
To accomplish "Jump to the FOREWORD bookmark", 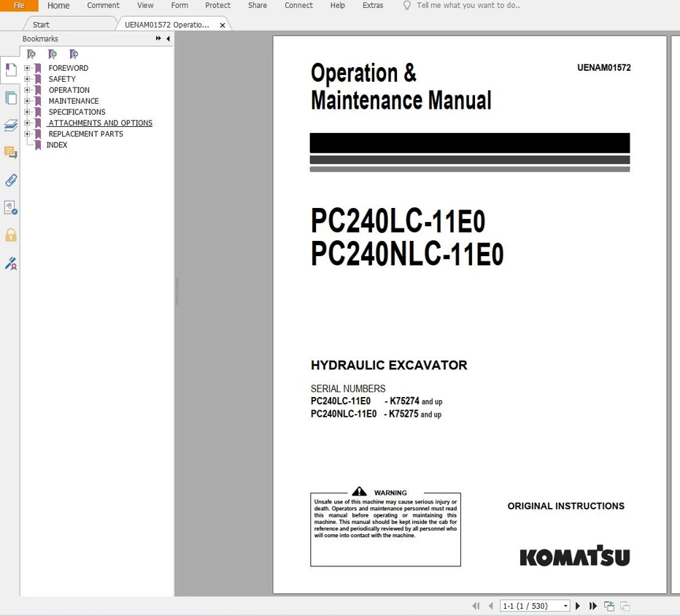I will (68, 68).
